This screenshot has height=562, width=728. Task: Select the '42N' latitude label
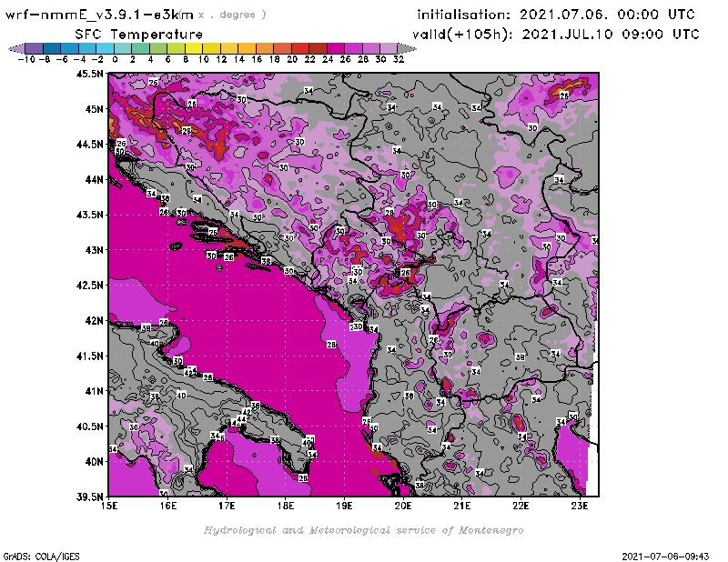pyautogui.click(x=94, y=321)
